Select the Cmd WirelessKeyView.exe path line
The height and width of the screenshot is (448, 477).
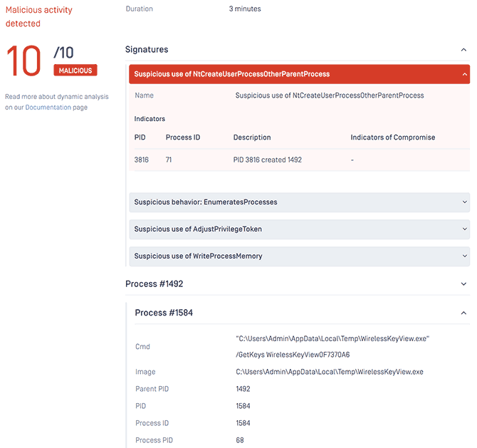click(x=332, y=339)
